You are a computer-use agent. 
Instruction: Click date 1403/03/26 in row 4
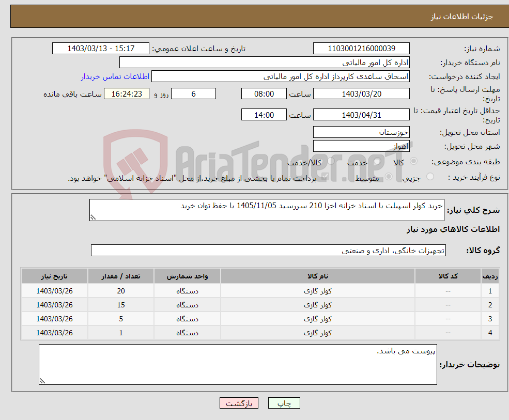pyautogui.click(x=55, y=333)
